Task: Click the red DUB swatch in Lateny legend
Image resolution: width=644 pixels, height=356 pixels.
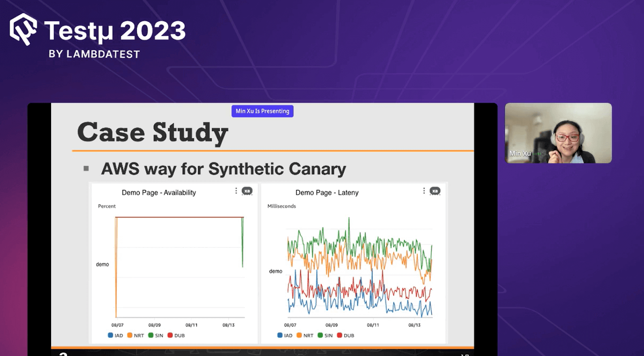Action: (339, 335)
